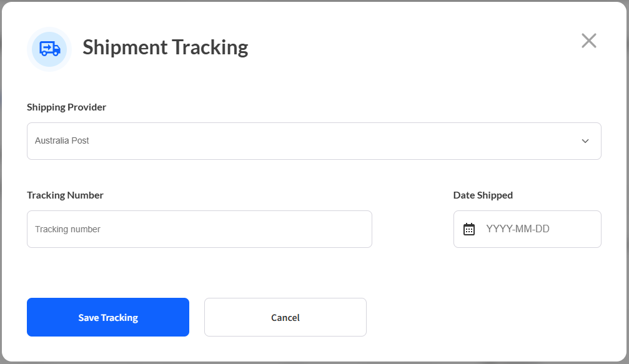Click the blue delivery truck icon

click(x=50, y=49)
